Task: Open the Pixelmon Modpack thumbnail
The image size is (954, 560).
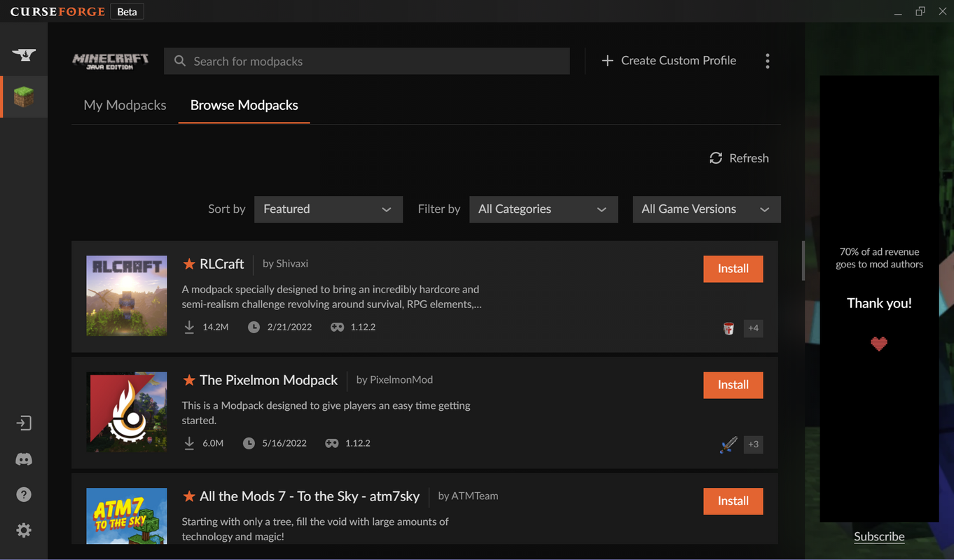Action: [x=127, y=412]
